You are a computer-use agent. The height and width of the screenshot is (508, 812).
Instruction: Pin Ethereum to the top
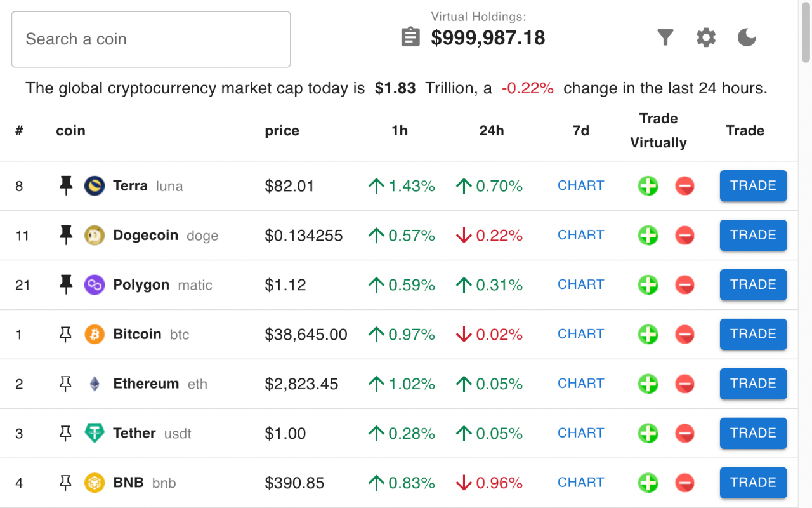(x=65, y=384)
